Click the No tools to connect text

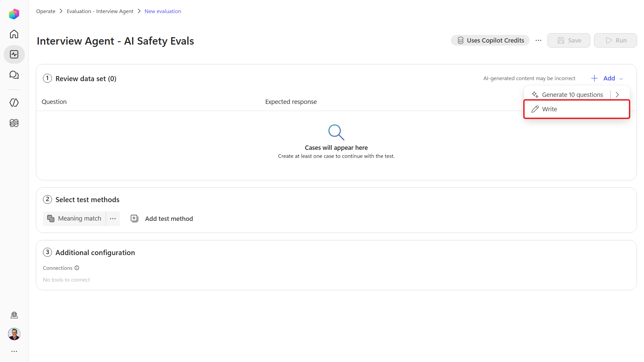click(66, 280)
